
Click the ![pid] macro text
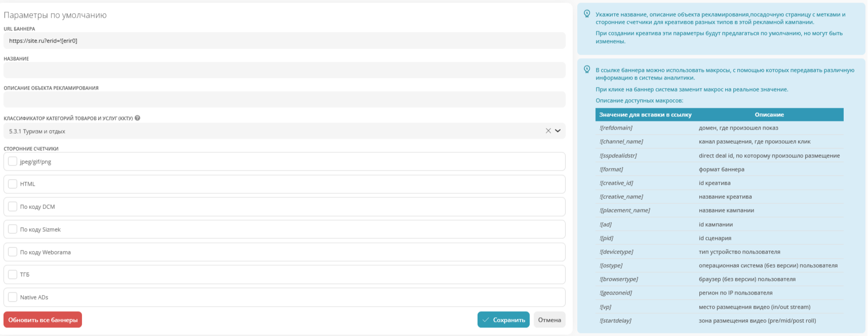click(607, 238)
